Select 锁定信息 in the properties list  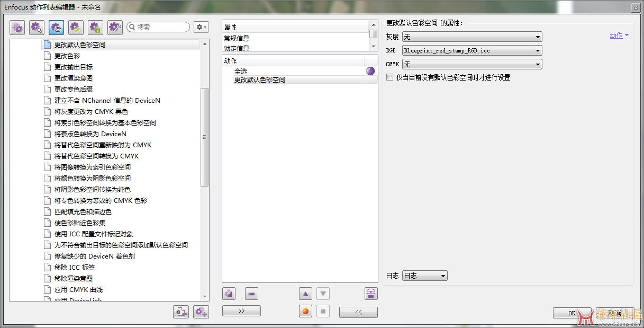(237, 48)
